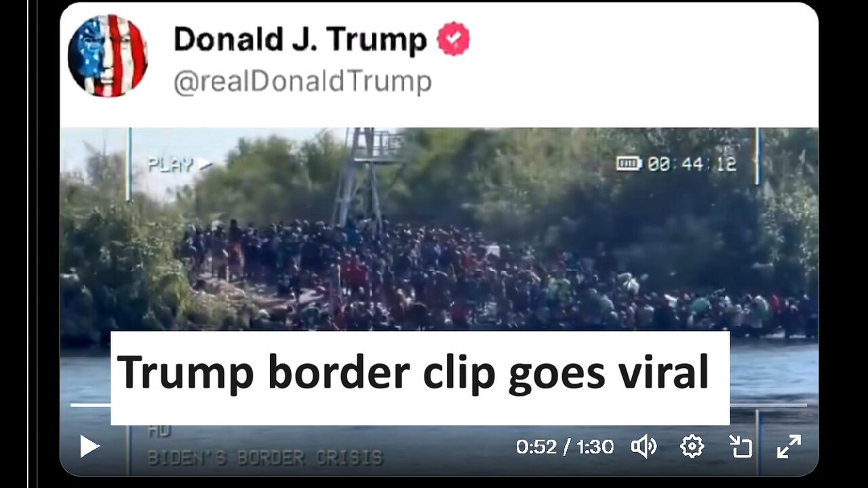868x488 pixels.
Task: Open the flag-face profile avatar
Action: point(108,56)
